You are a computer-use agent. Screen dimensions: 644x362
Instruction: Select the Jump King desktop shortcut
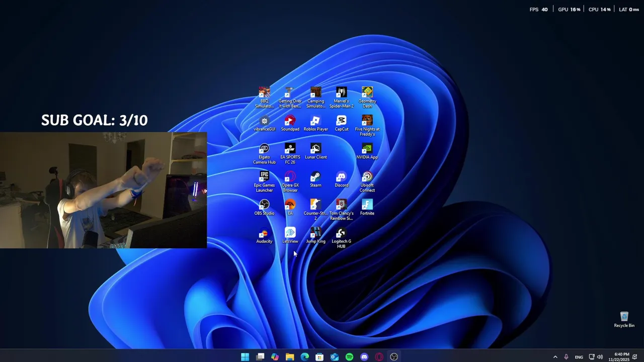pos(315,236)
